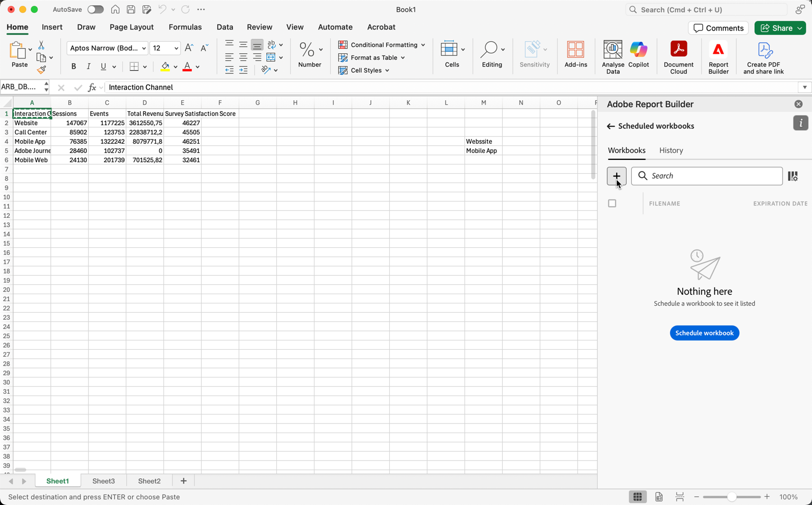Open Document Cloud from the ribbon
Image resolution: width=812 pixels, height=505 pixels.
click(678, 57)
